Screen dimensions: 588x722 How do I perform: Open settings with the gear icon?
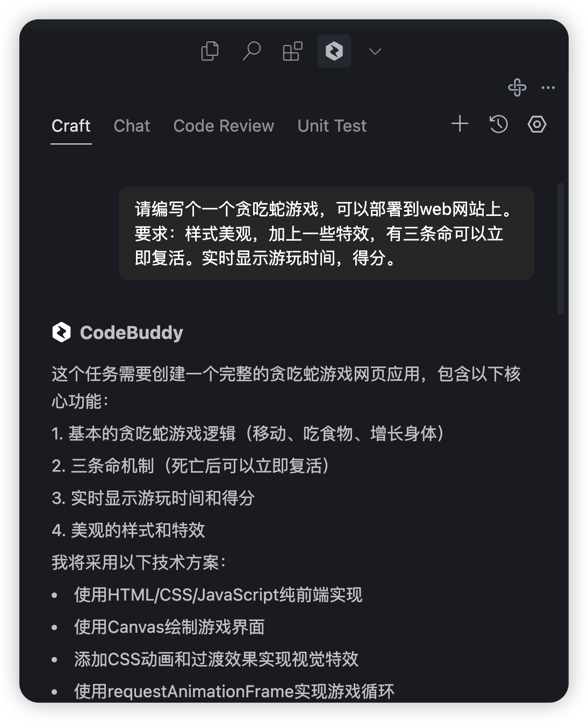pos(536,124)
